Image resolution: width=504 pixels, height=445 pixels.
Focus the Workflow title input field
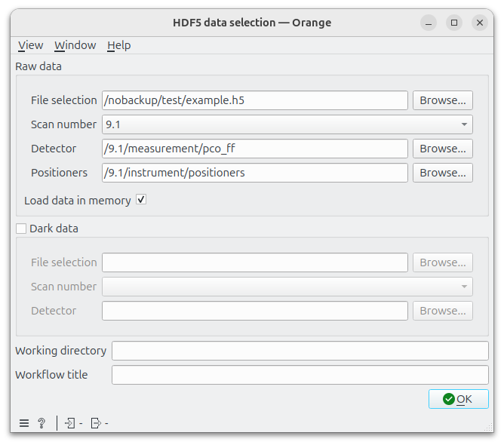tap(300, 375)
